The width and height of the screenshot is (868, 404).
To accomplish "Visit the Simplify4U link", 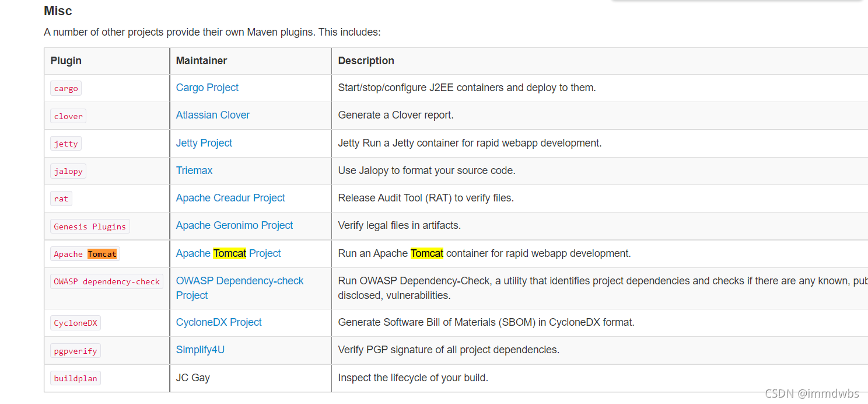I will click(x=200, y=350).
